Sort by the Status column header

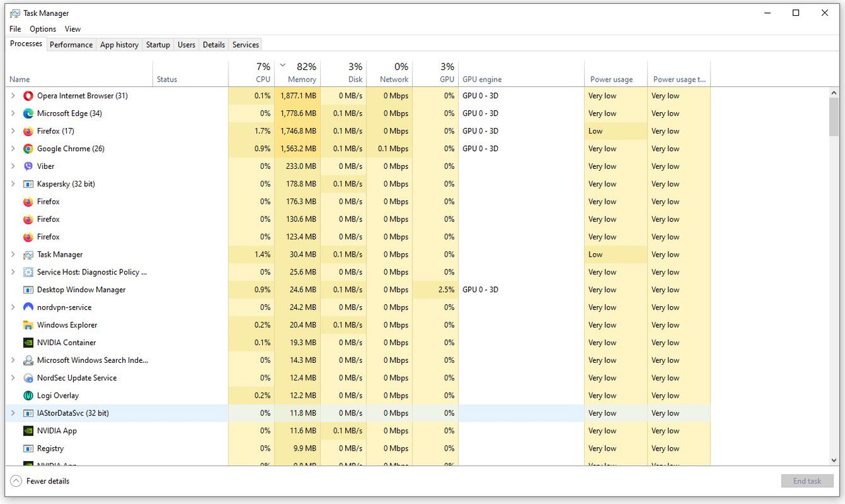[191, 73]
